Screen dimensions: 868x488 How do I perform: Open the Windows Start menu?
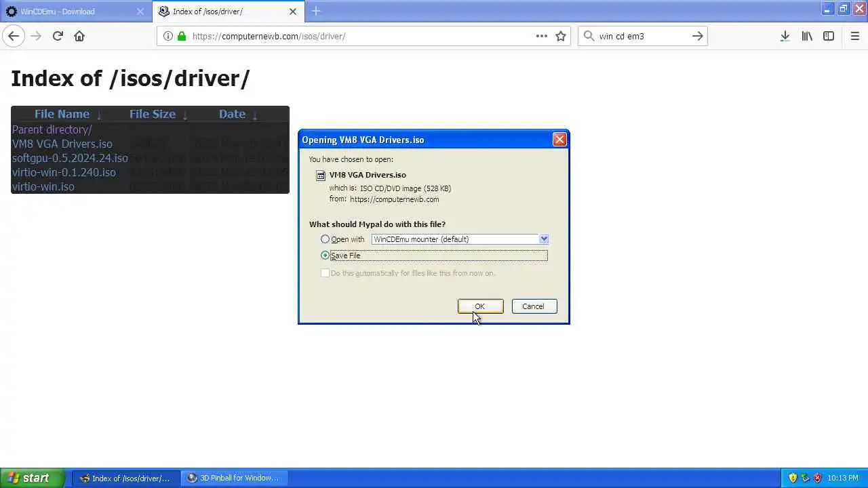pos(32,478)
